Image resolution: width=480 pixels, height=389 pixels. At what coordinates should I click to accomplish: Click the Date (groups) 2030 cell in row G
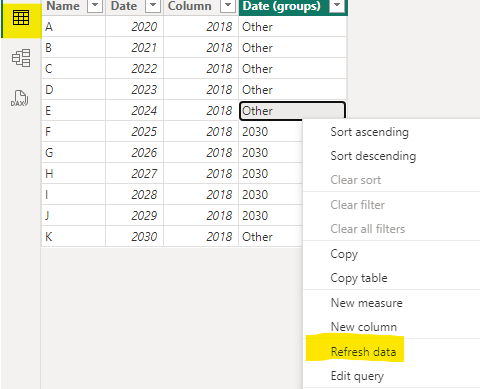(270, 153)
